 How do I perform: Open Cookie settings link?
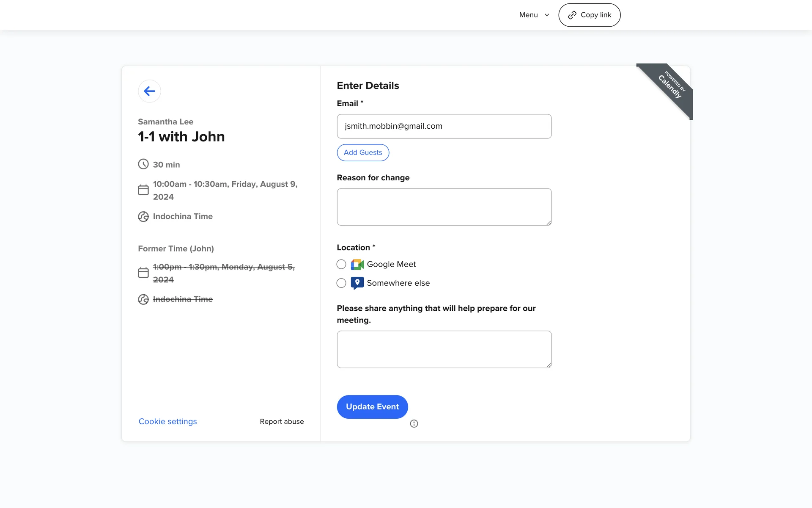[x=167, y=422]
